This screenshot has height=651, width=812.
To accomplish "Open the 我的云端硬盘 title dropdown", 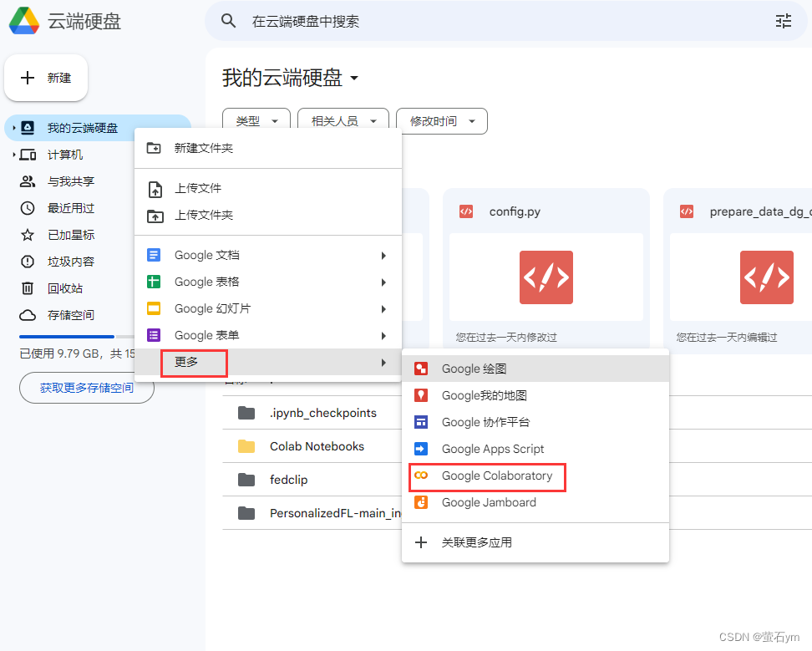I will (354, 78).
